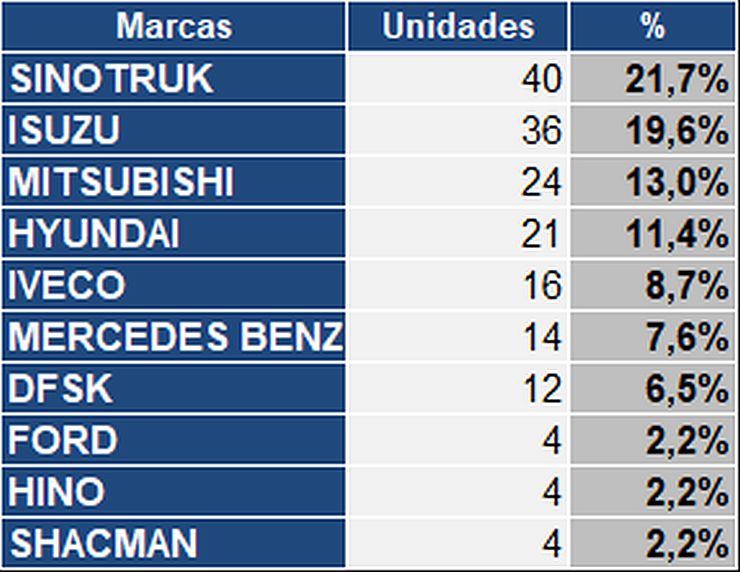Select the MERCEDES BENZ cell
Image resolution: width=740 pixels, height=572 pixels.
click(x=174, y=338)
